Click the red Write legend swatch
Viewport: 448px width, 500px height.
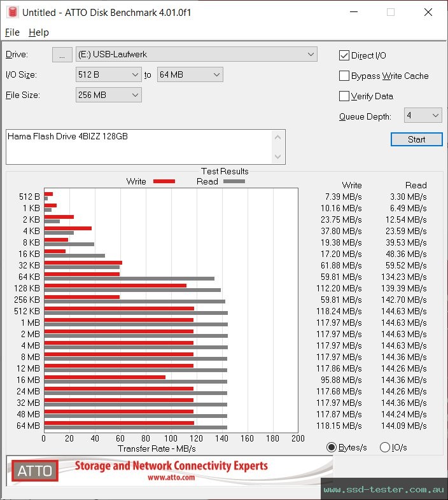[x=164, y=181]
